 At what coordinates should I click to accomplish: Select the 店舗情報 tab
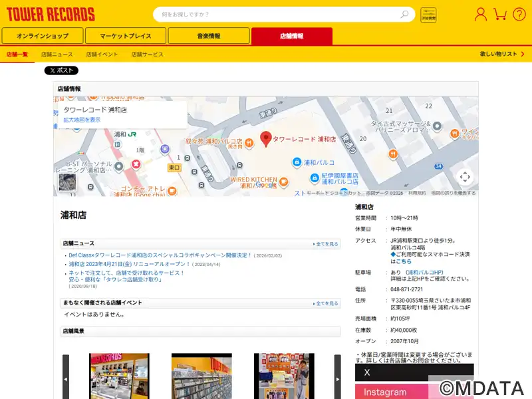point(292,36)
